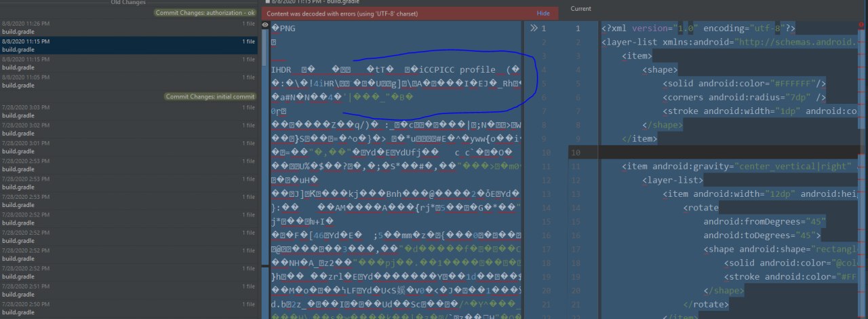
Task: Select the 7/28/2020 2:51 PM build.gradle revision
Action: pyautogui.click(x=129, y=290)
